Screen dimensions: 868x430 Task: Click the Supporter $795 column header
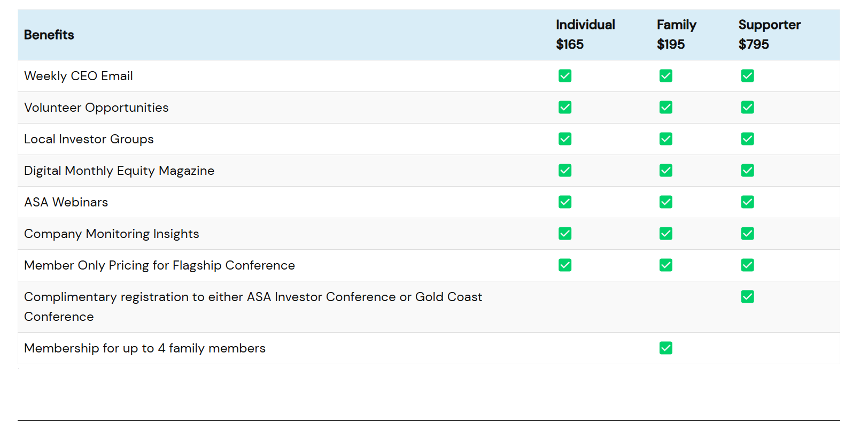(x=769, y=35)
